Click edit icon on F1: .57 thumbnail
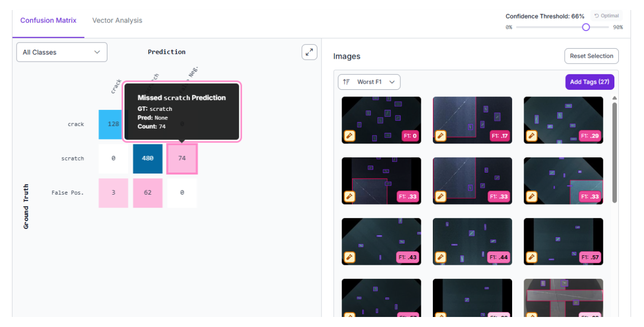The image size is (644, 327). coord(532,257)
